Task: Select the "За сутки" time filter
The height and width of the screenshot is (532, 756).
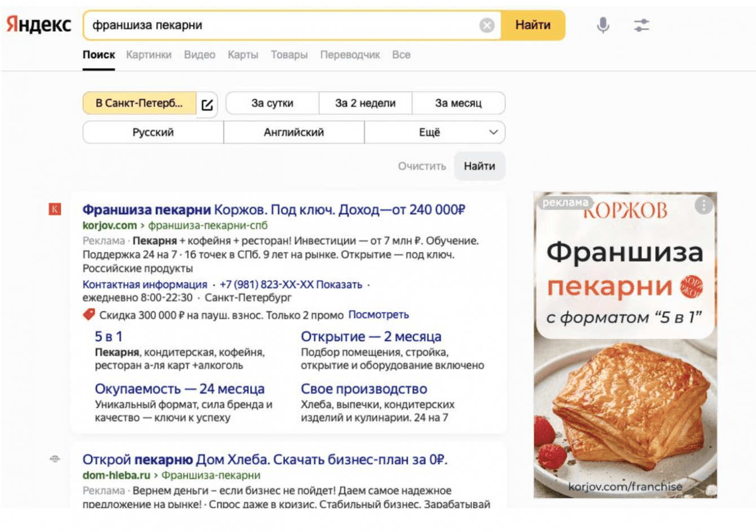Action: pyautogui.click(x=272, y=103)
